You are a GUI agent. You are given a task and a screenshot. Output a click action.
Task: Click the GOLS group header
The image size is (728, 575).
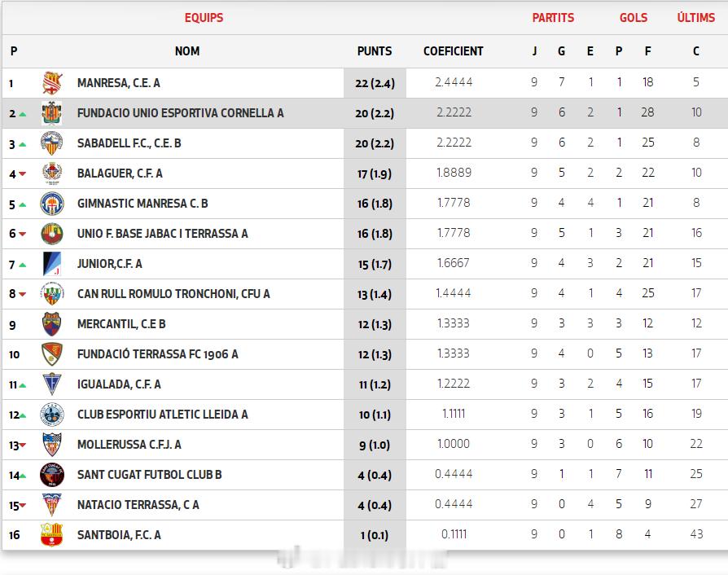click(x=634, y=18)
